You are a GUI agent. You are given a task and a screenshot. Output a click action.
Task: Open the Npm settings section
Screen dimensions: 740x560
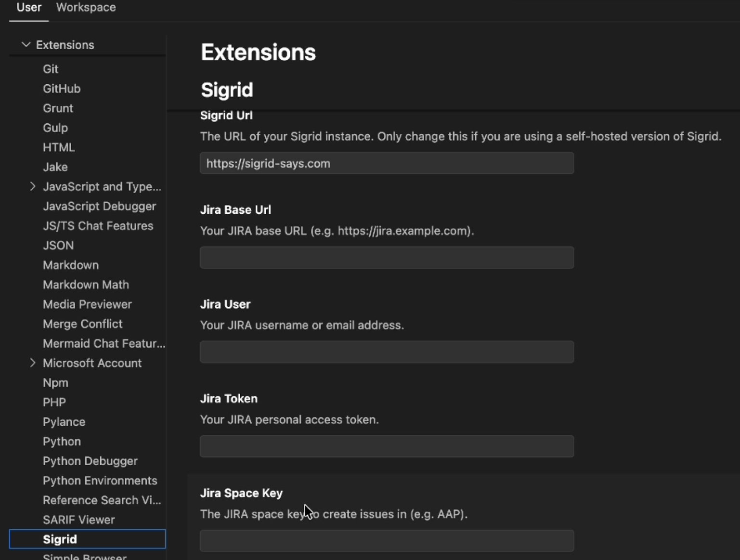click(55, 383)
